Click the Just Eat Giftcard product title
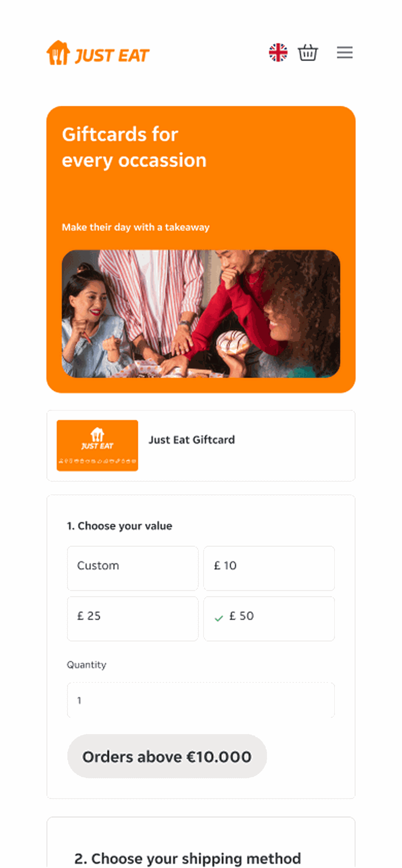Screen dimensions: 402x868 (192, 440)
